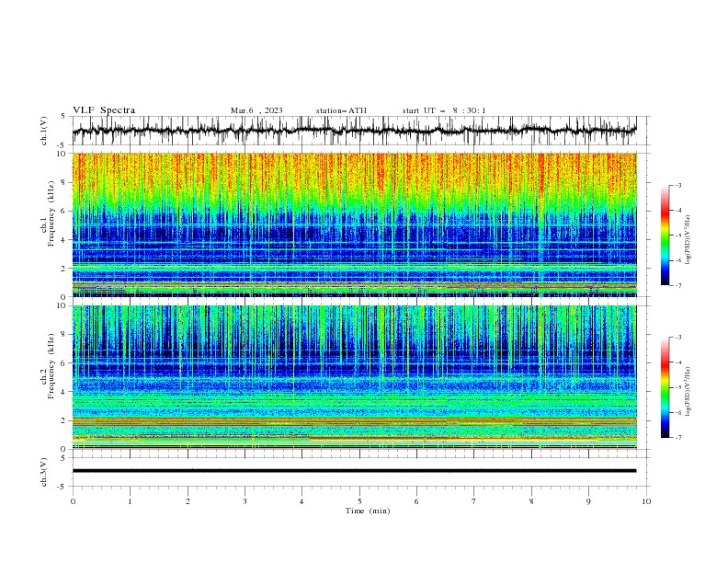Click the ch.2 Frequency (kHz) axis label

(47, 366)
